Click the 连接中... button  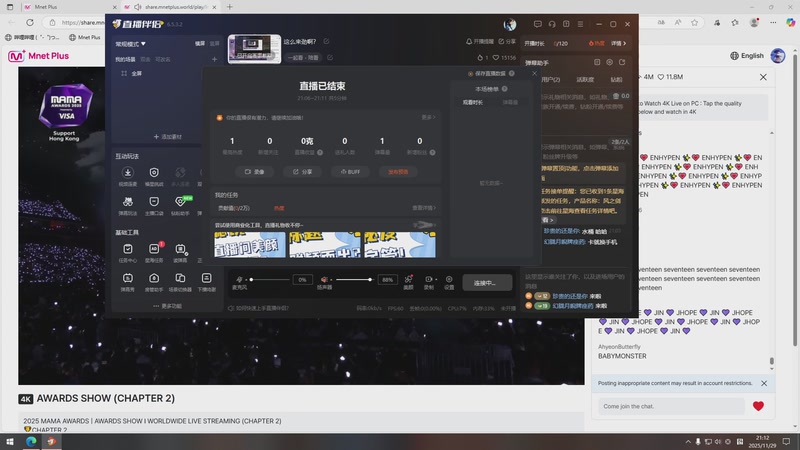point(487,283)
